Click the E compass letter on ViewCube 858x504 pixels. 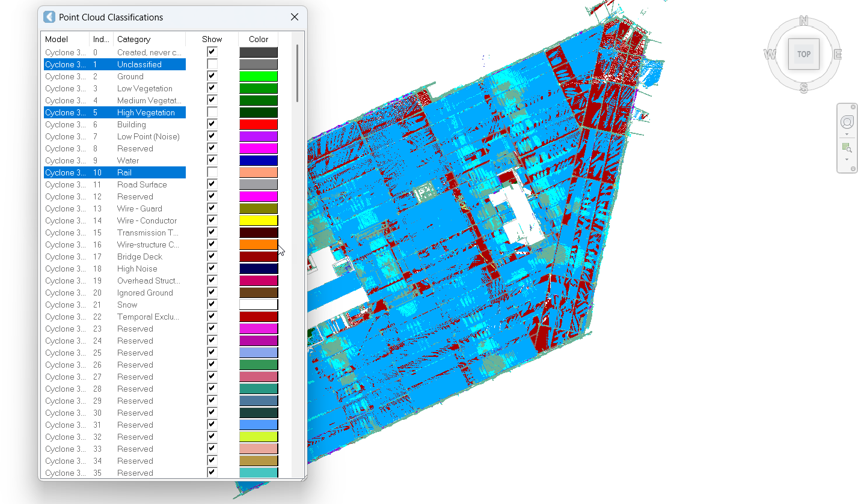837,55
